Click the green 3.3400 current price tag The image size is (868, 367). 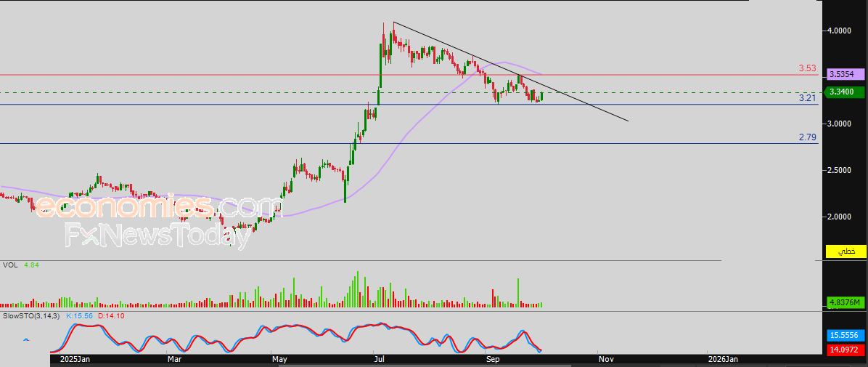pos(846,92)
